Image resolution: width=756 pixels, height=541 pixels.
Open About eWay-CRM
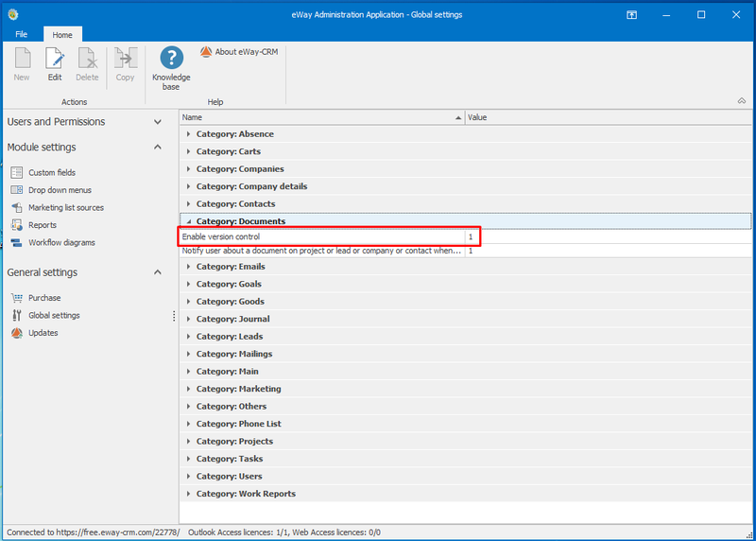click(x=240, y=52)
